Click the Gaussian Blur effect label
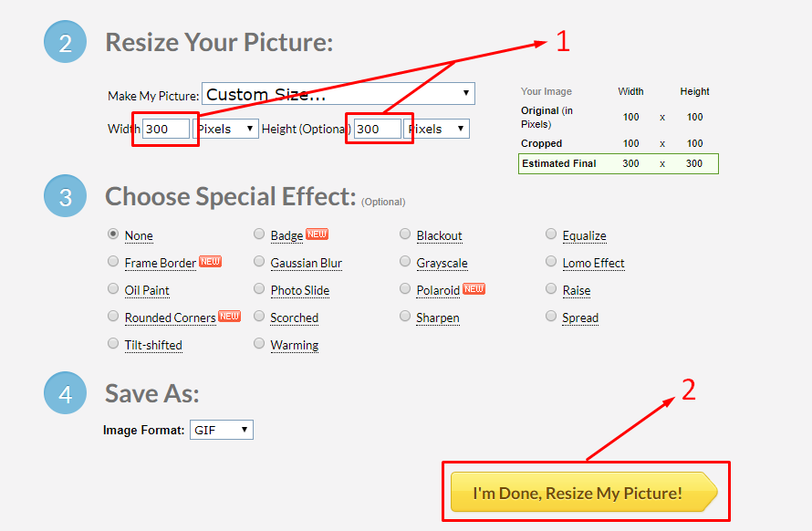Viewport: 812px width, 531px height. tap(306, 263)
